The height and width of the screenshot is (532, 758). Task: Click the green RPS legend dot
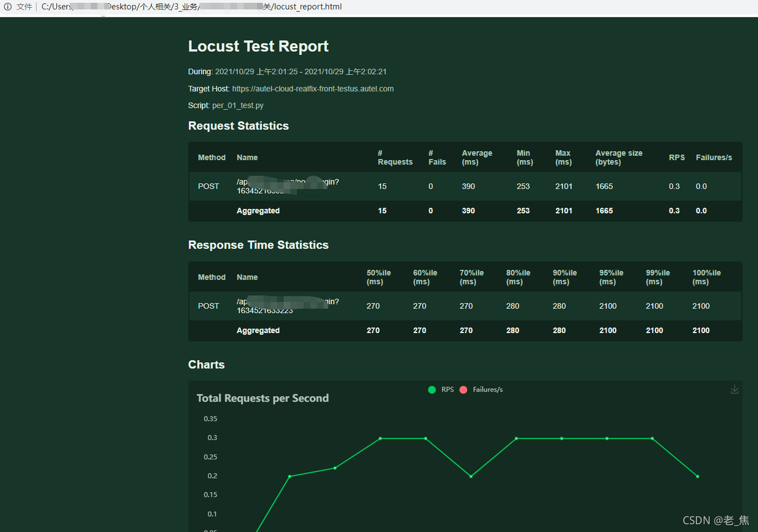tap(432, 390)
